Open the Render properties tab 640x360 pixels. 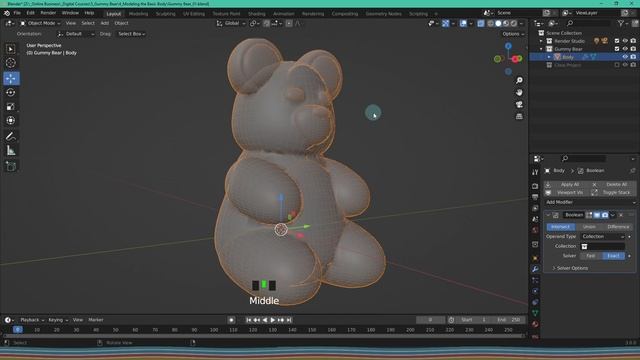535,186
